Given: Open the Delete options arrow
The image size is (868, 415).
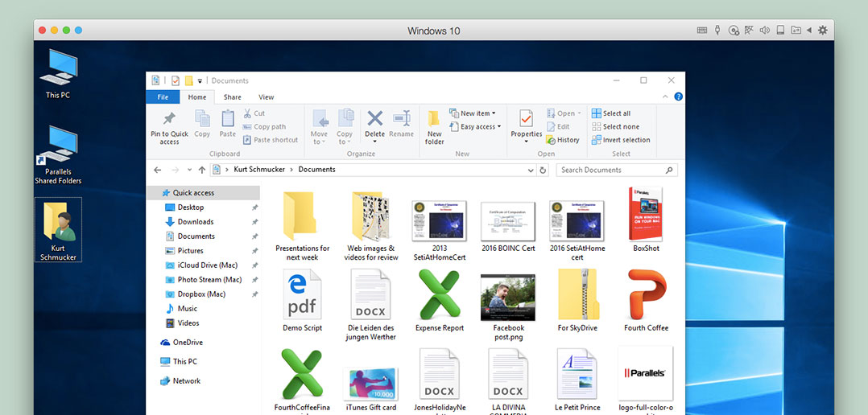Looking at the screenshot, I should [x=374, y=142].
